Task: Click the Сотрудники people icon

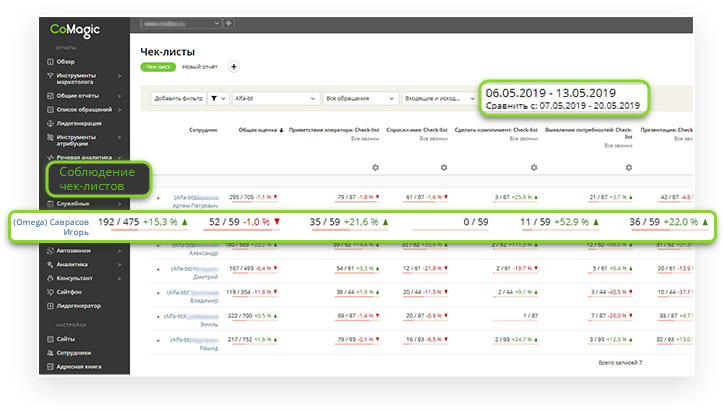Action: (50, 353)
